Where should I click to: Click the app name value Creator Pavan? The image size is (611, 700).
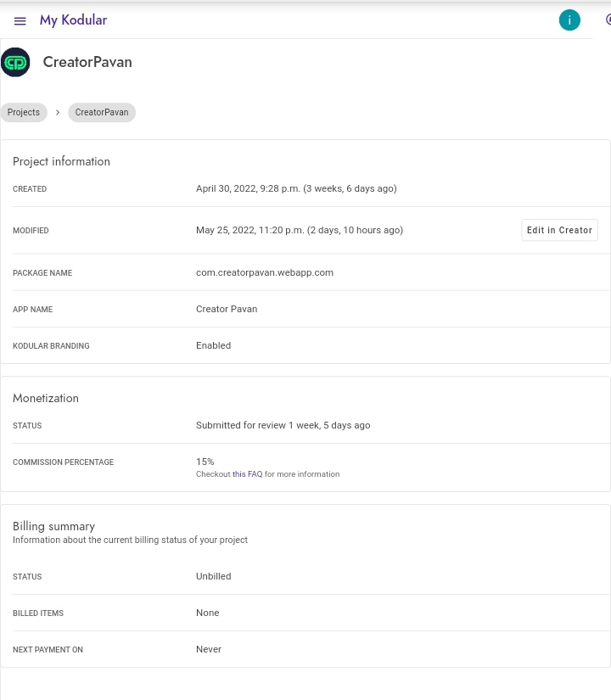[227, 310]
